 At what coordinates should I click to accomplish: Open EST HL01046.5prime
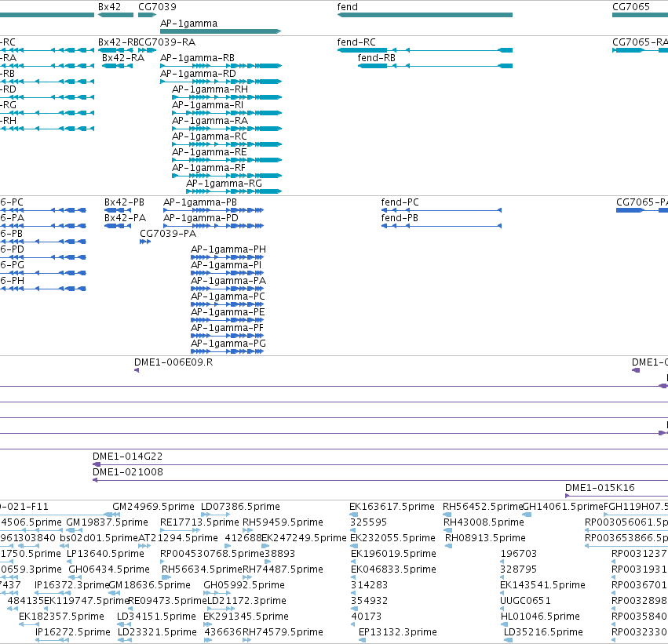point(540,617)
